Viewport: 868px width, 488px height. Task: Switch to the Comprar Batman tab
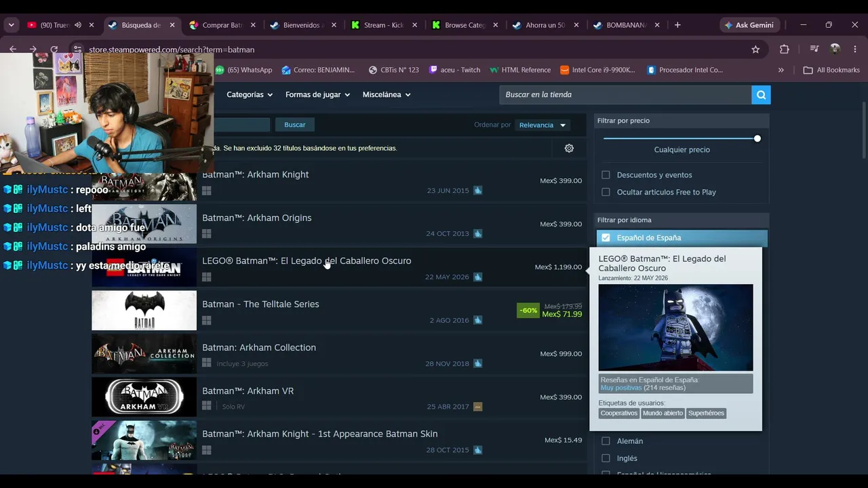pos(222,25)
